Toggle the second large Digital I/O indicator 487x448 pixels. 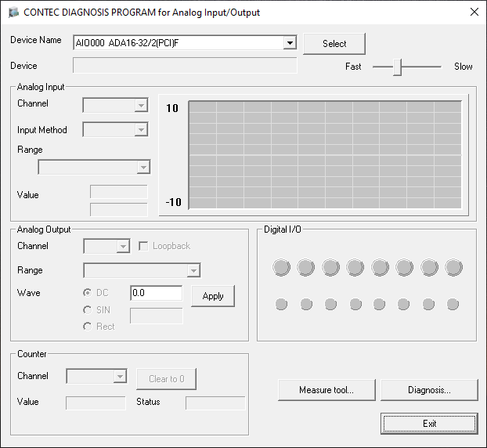(x=306, y=267)
